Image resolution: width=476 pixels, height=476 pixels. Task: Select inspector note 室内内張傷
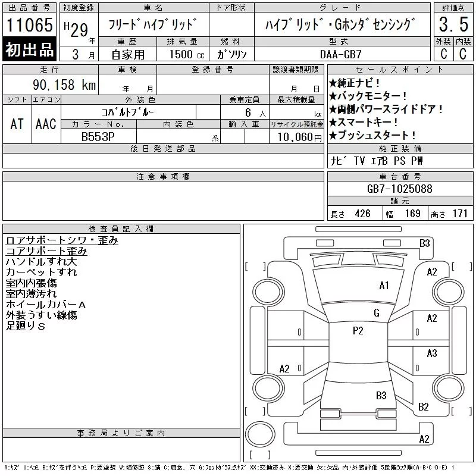[32, 283]
